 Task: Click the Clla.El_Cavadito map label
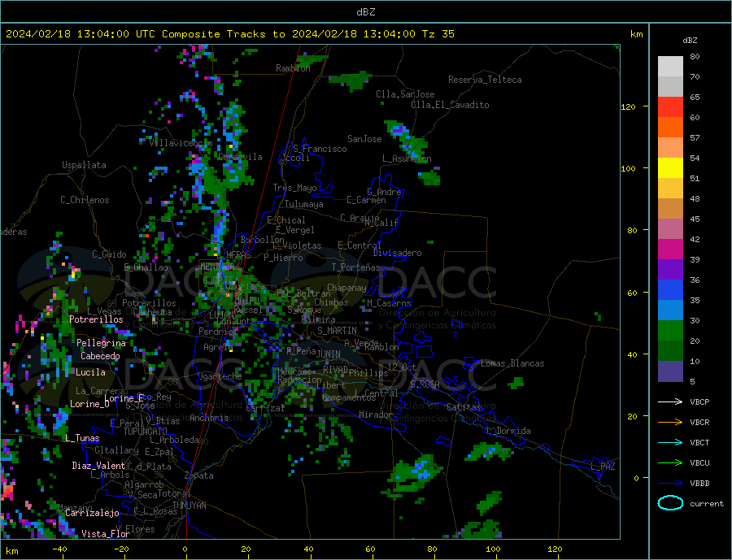pyautogui.click(x=450, y=105)
